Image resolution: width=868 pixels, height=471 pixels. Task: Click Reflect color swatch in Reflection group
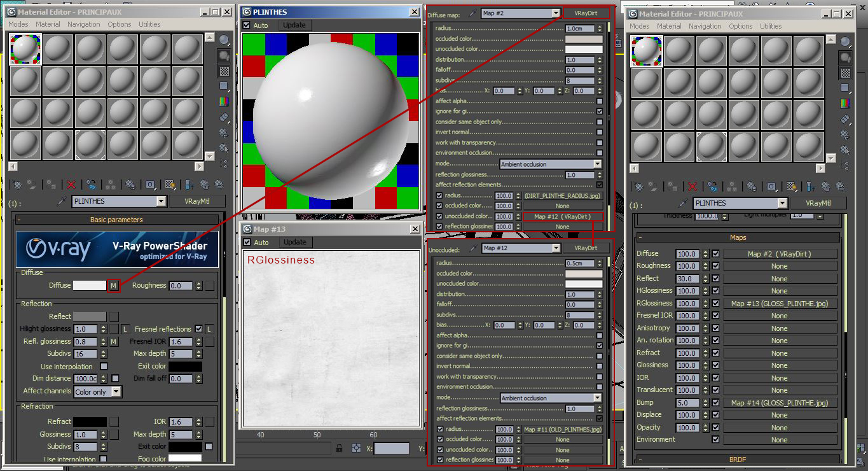(89, 316)
